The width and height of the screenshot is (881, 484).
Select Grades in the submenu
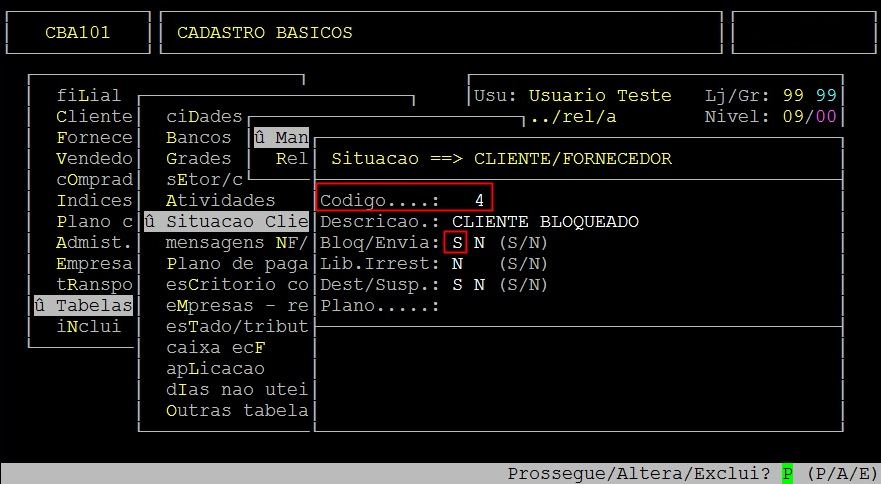[x=198, y=159]
